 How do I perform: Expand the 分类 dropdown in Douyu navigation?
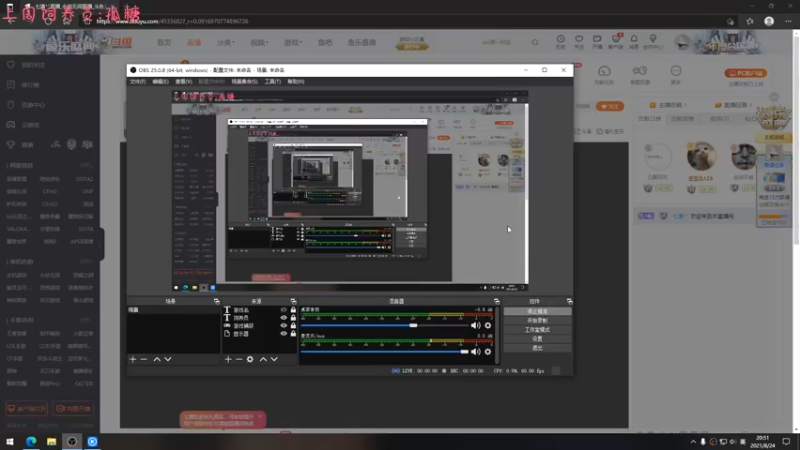(x=226, y=42)
